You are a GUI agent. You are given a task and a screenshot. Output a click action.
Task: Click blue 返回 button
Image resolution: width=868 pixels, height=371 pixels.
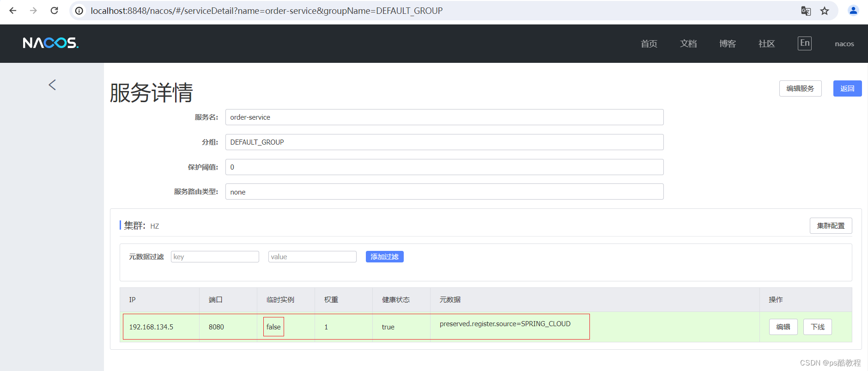click(847, 88)
